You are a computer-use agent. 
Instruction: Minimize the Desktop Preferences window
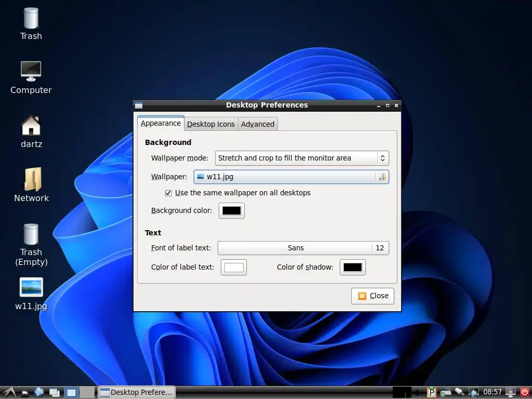click(x=379, y=105)
